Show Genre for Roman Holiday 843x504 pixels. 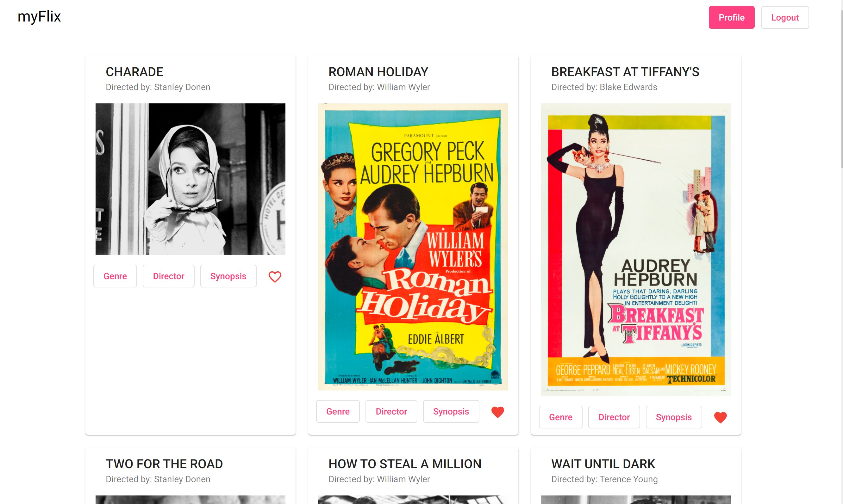tap(338, 411)
